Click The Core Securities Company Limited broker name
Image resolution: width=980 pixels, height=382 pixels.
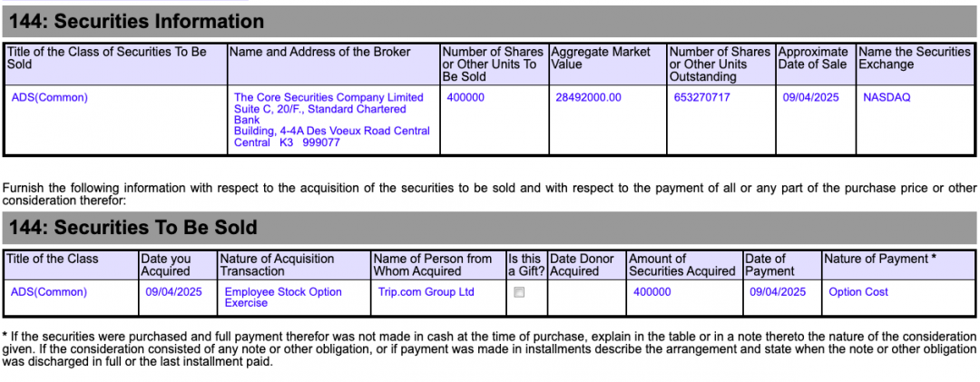pos(328,97)
